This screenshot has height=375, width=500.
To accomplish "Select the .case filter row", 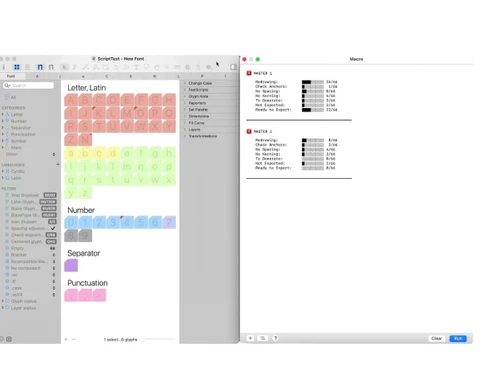I will (29, 288).
